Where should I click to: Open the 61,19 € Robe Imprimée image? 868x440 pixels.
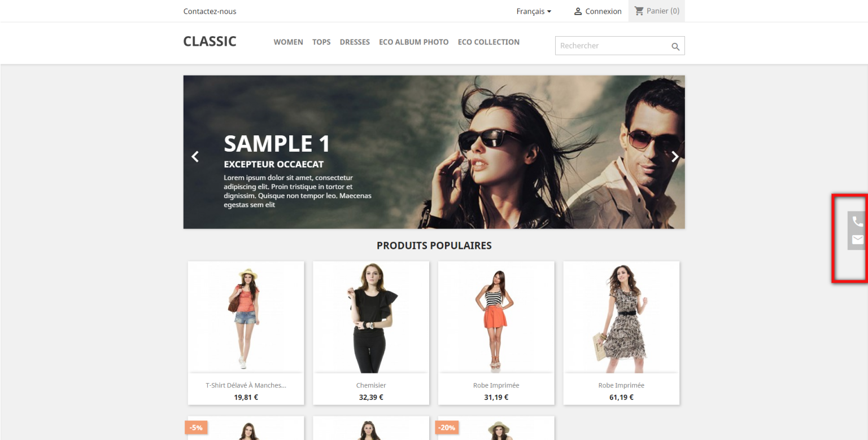coord(621,317)
